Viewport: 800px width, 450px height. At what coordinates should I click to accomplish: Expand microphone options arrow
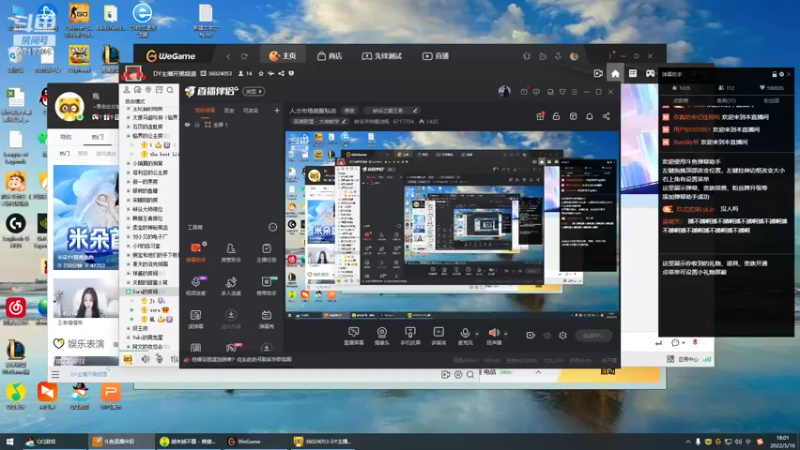point(477,334)
